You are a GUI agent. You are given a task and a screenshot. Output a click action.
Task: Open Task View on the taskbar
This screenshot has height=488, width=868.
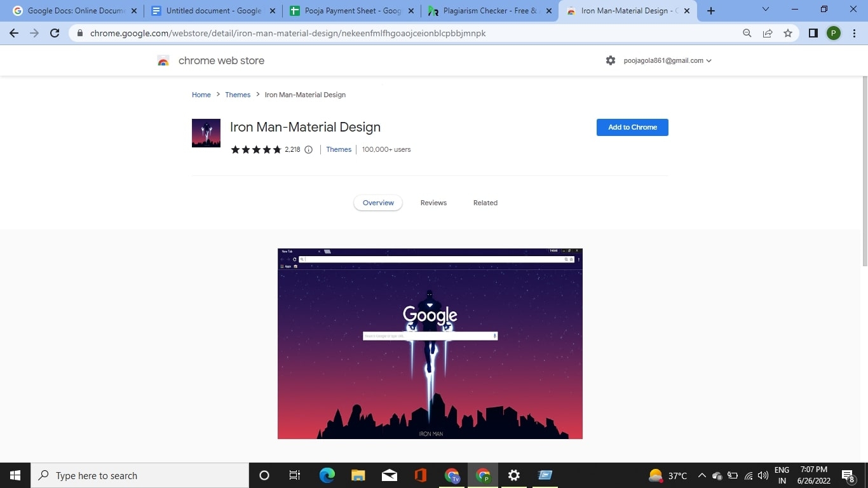click(295, 475)
